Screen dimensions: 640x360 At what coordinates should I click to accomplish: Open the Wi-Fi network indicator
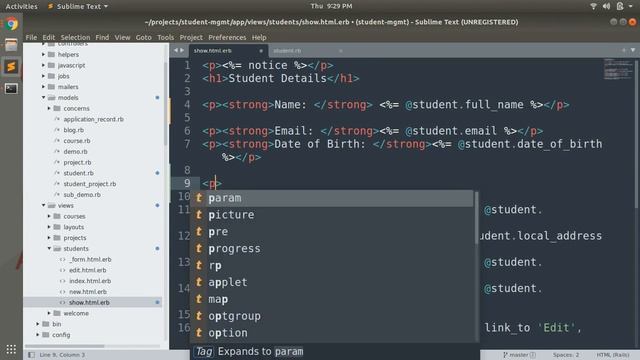[x=593, y=6]
